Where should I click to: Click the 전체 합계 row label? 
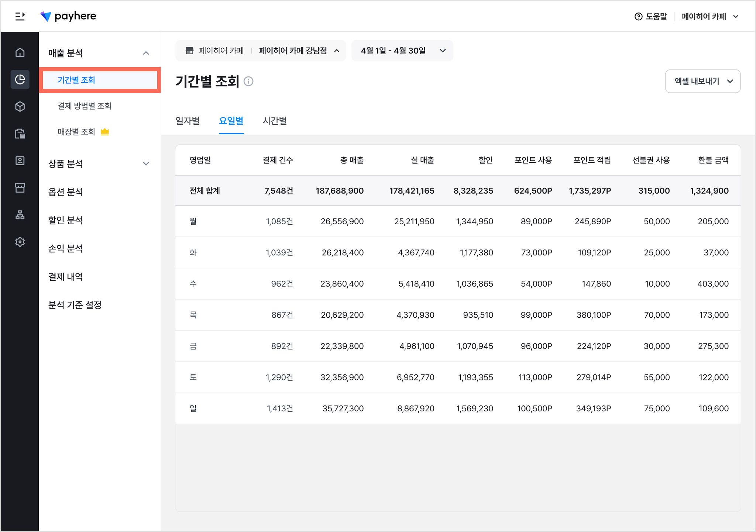click(x=205, y=191)
